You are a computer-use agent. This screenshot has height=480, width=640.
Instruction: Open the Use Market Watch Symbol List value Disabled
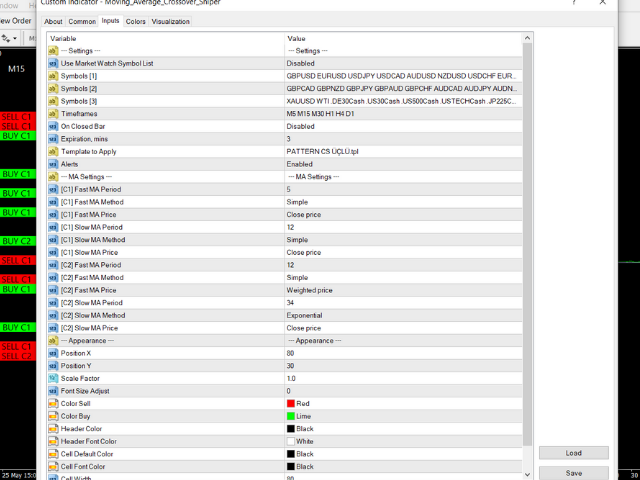coord(403,63)
